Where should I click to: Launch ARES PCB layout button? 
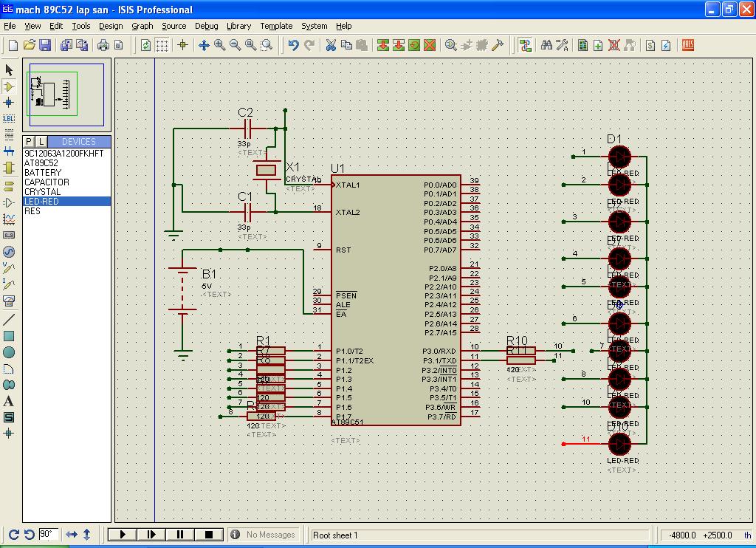688,46
